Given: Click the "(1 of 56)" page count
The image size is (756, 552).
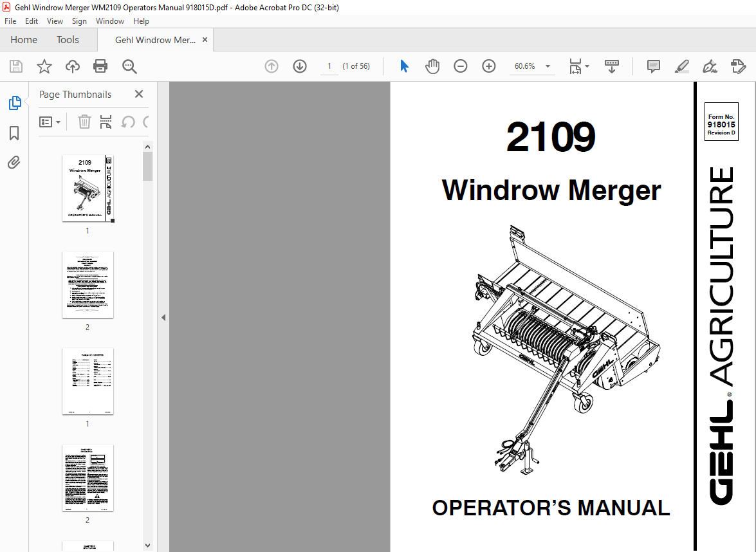Looking at the screenshot, I should (356, 66).
